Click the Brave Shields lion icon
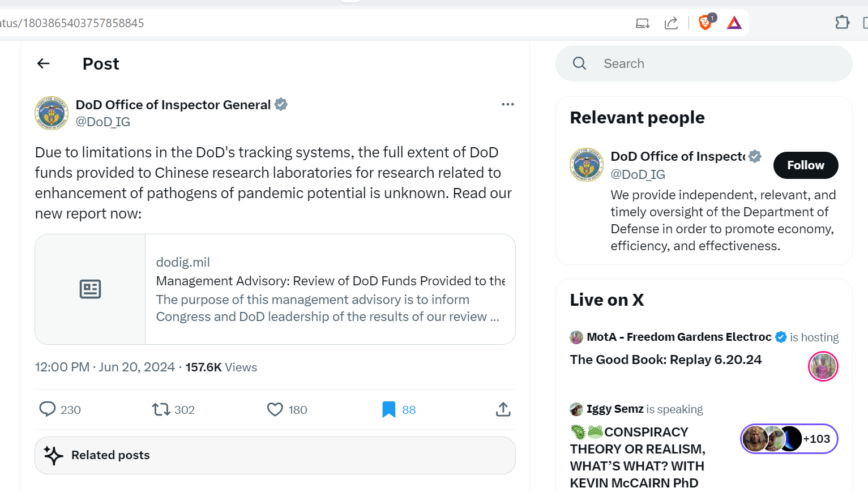 (705, 23)
